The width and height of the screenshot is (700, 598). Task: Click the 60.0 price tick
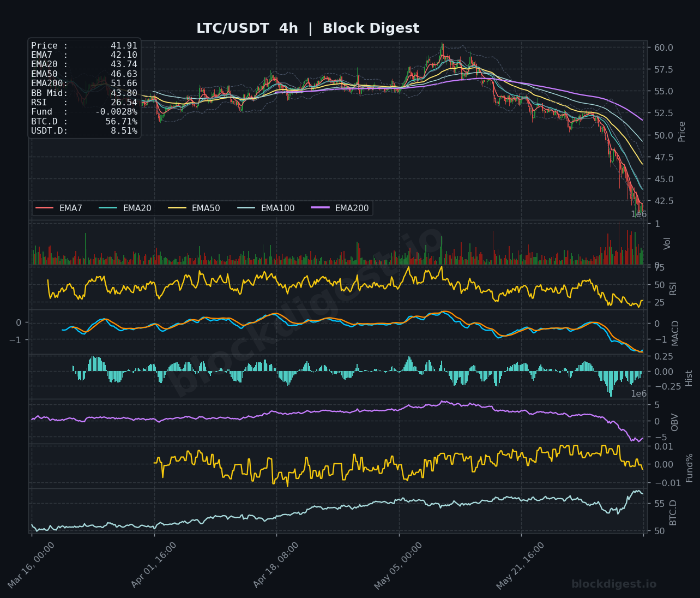coord(663,47)
